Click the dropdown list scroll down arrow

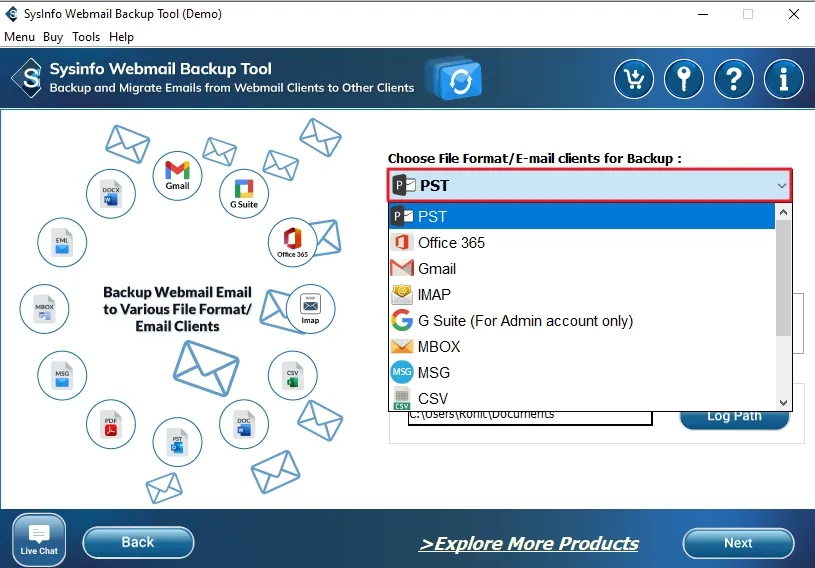click(x=783, y=403)
